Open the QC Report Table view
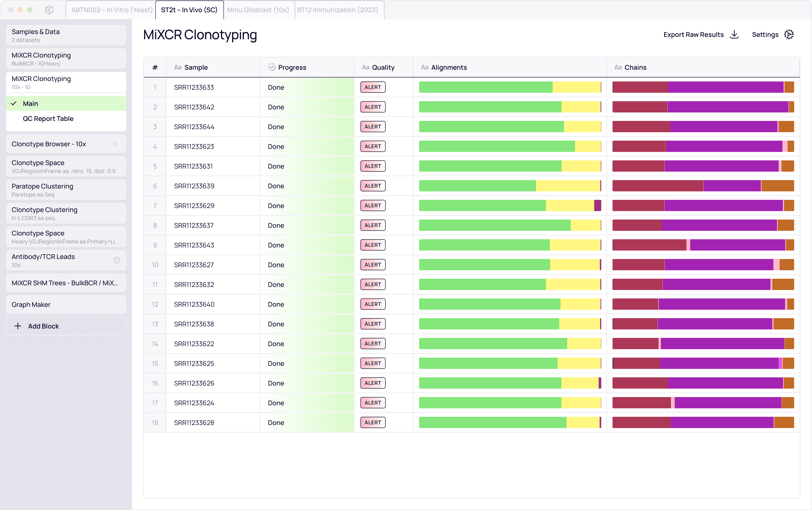Viewport: 812px width, 510px height. pos(48,119)
